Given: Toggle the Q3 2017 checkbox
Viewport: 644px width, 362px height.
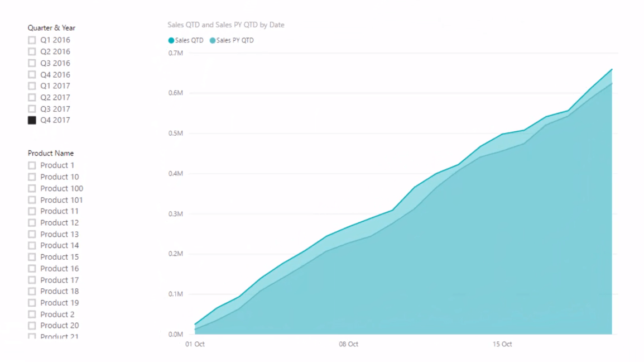Looking at the screenshot, I should pos(32,109).
